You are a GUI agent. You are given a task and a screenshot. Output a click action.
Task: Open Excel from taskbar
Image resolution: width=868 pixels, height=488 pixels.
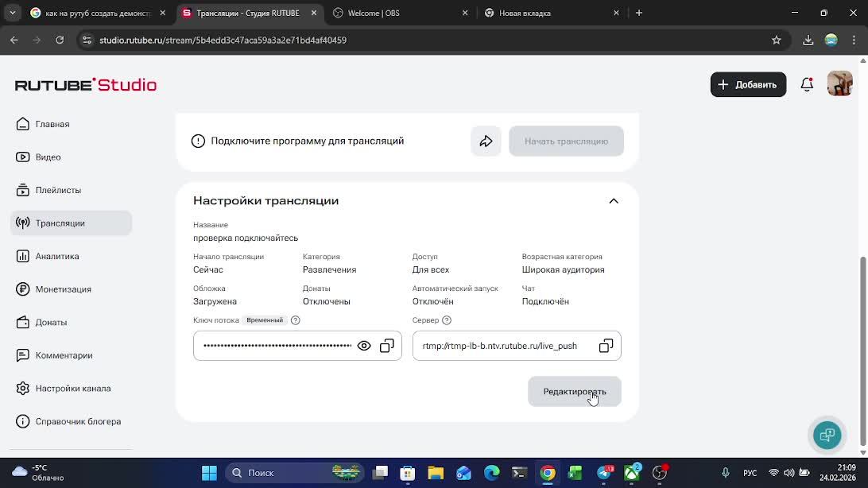(575, 473)
